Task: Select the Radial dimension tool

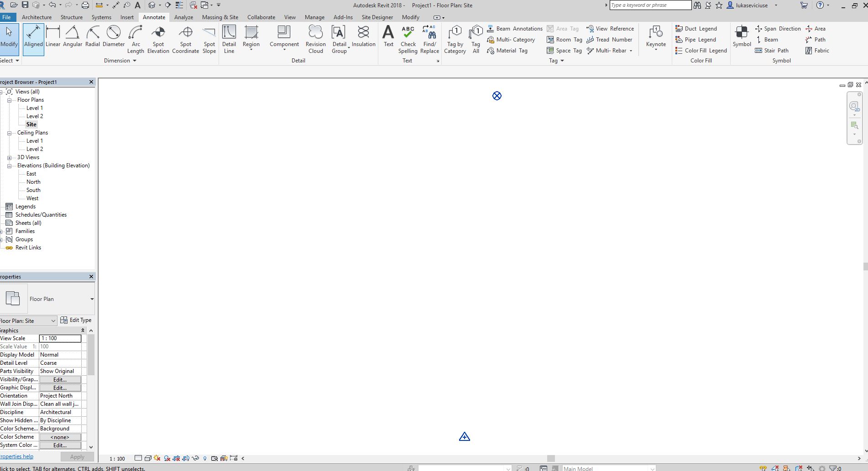Action: [x=93, y=39]
